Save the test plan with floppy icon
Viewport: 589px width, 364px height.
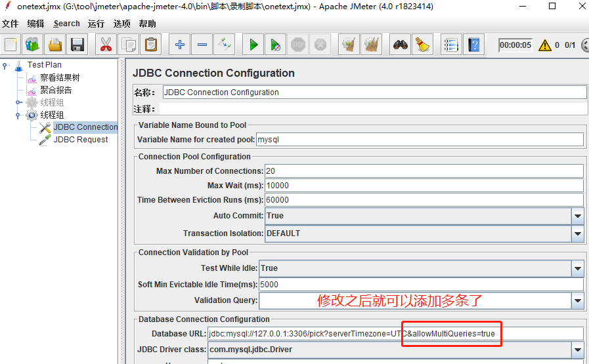point(77,45)
